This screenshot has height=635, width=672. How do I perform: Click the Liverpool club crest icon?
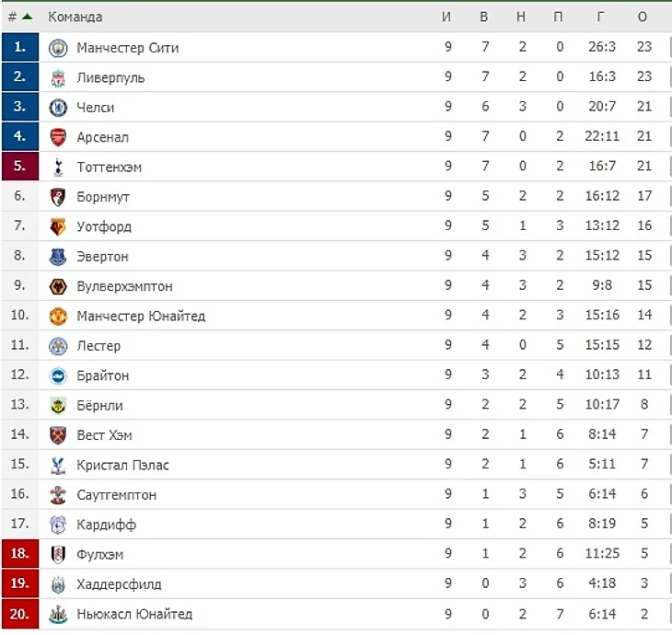pyautogui.click(x=58, y=77)
